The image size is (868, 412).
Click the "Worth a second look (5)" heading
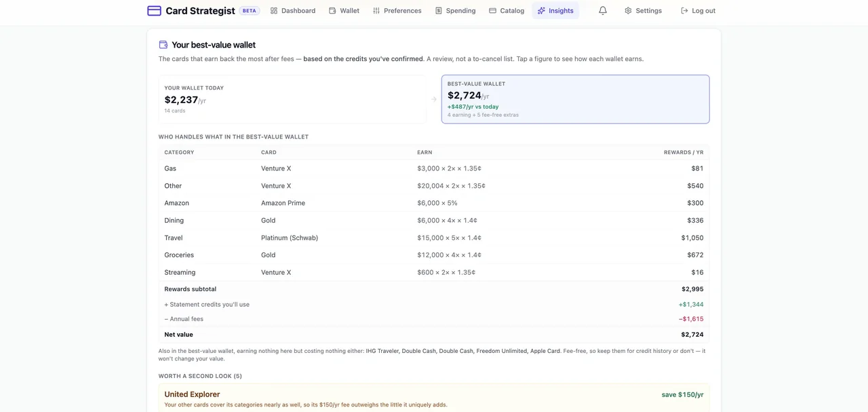coord(200,376)
